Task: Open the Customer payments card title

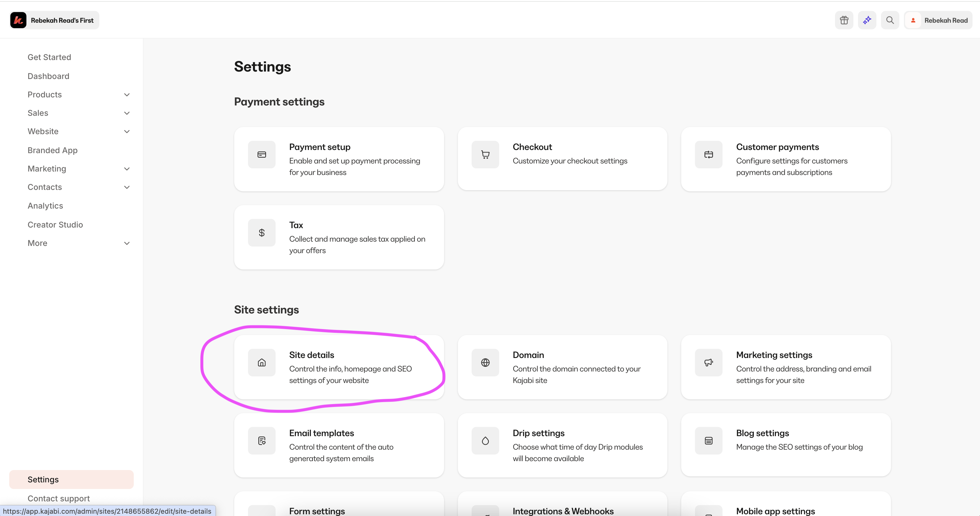Action: 777,147
